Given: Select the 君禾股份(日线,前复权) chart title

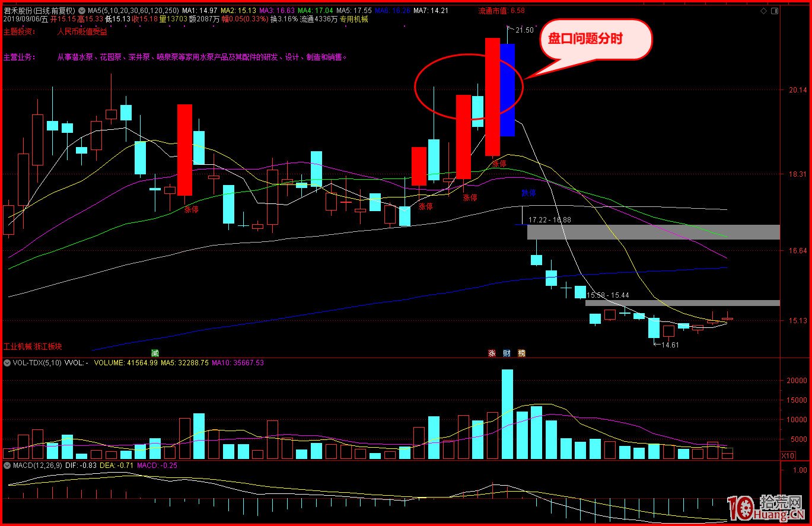Looking at the screenshot, I should pyautogui.click(x=39, y=11).
